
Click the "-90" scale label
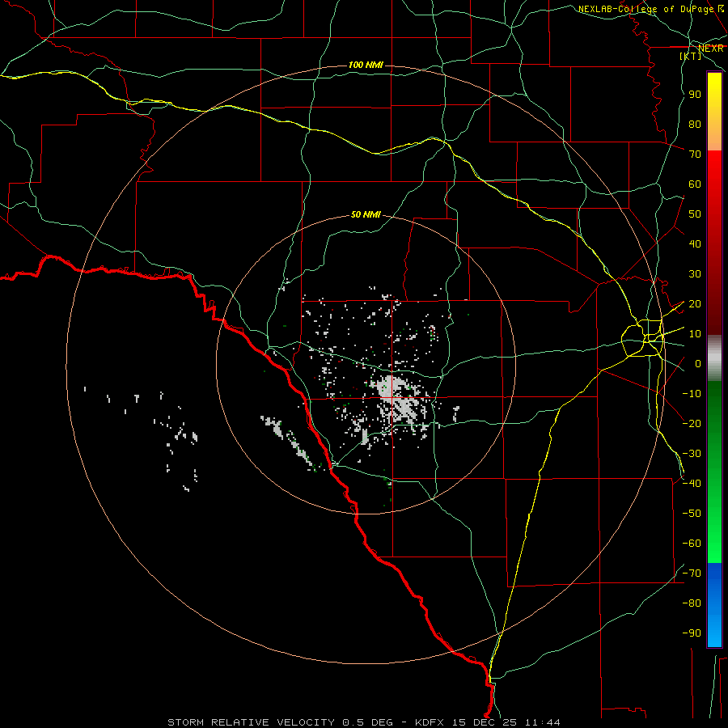tap(692, 633)
